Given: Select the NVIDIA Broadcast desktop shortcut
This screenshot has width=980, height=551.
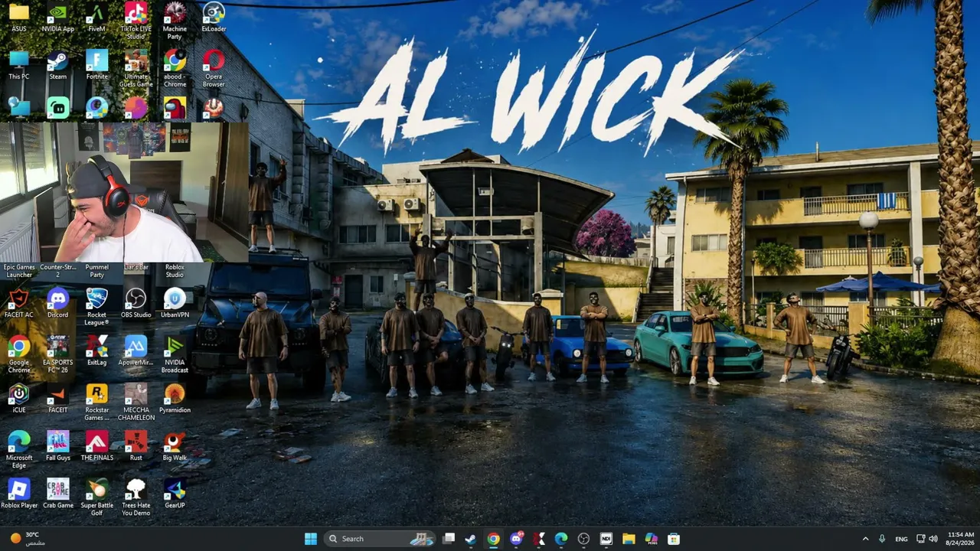Looking at the screenshot, I should pos(175,355).
